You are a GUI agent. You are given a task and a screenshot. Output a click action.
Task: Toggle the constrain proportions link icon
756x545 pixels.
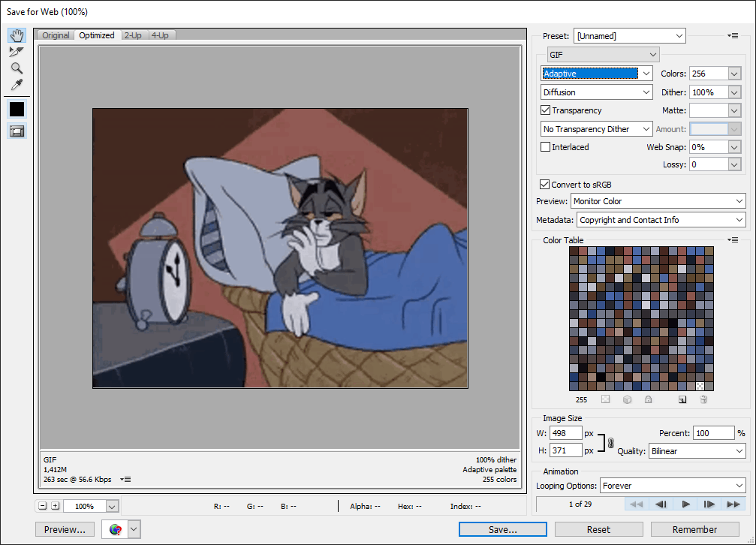(611, 443)
